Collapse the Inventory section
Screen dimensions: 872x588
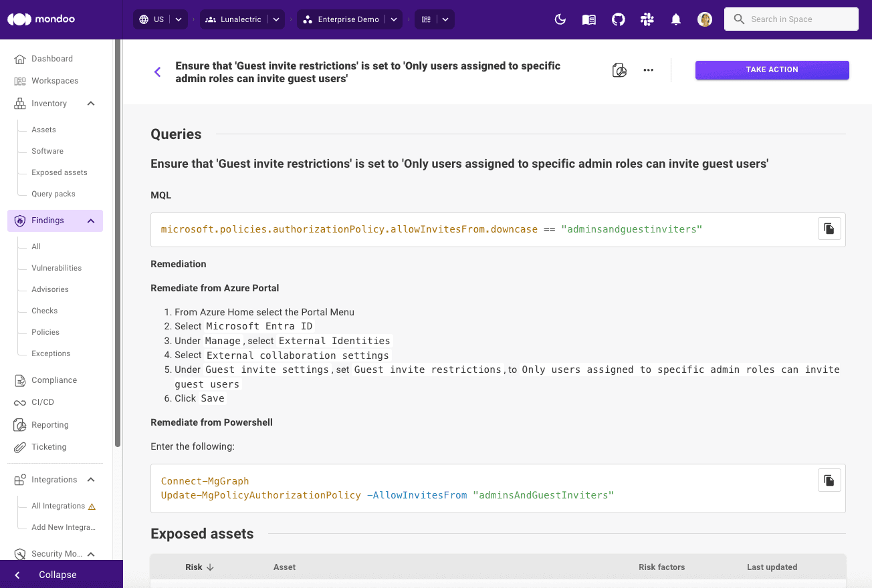[91, 104]
